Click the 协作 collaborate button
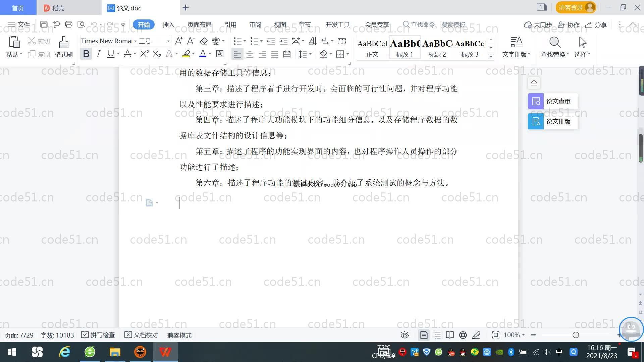Viewport: 644px width, 362px height. pyautogui.click(x=569, y=25)
